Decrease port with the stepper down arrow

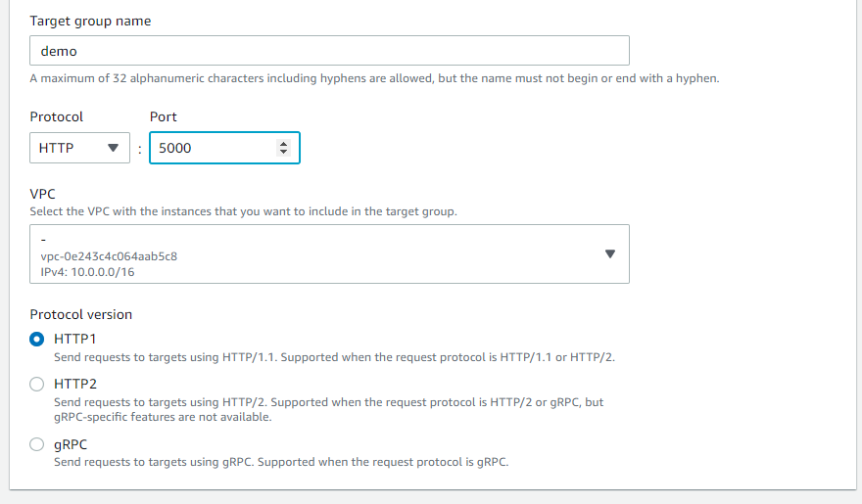[284, 152]
